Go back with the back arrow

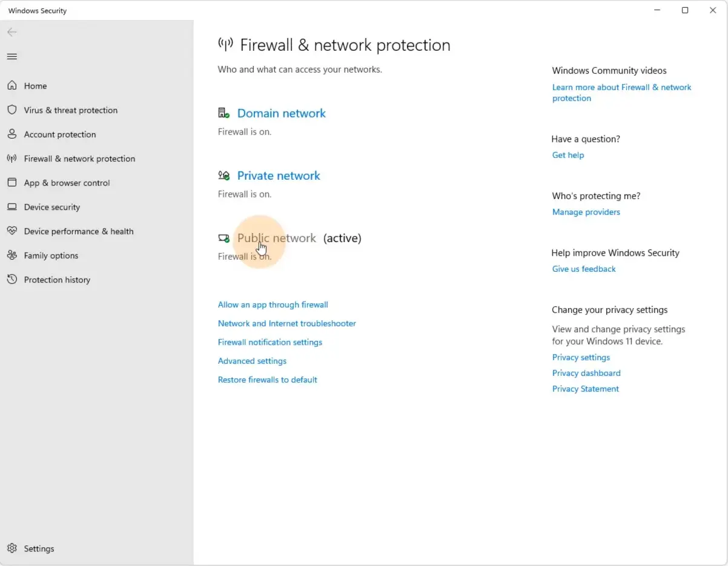click(x=12, y=32)
